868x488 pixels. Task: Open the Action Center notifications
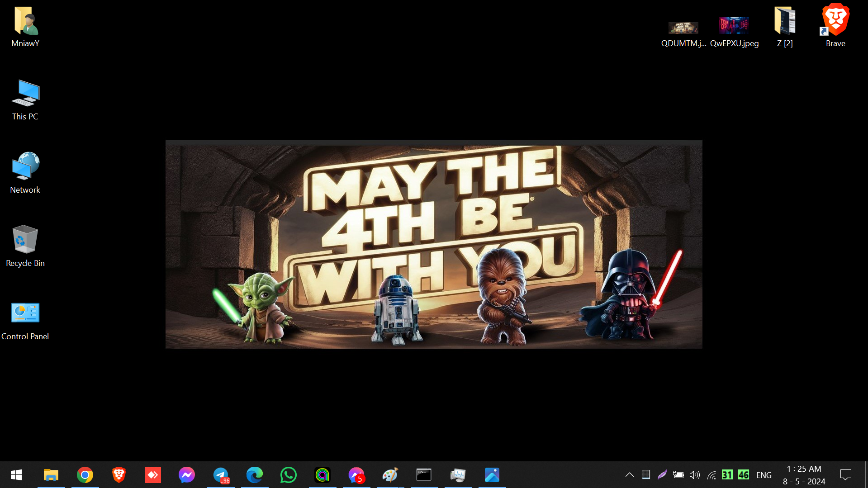coord(845,475)
